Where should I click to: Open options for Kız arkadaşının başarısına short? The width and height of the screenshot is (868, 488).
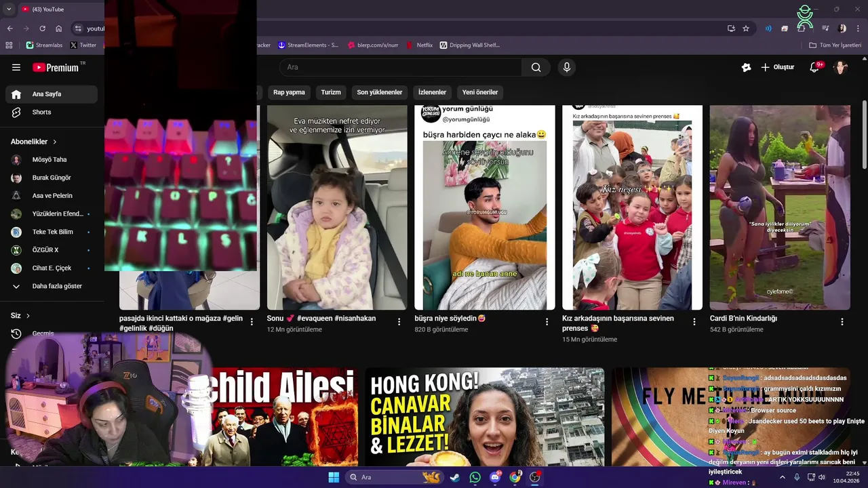coord(694,322)
